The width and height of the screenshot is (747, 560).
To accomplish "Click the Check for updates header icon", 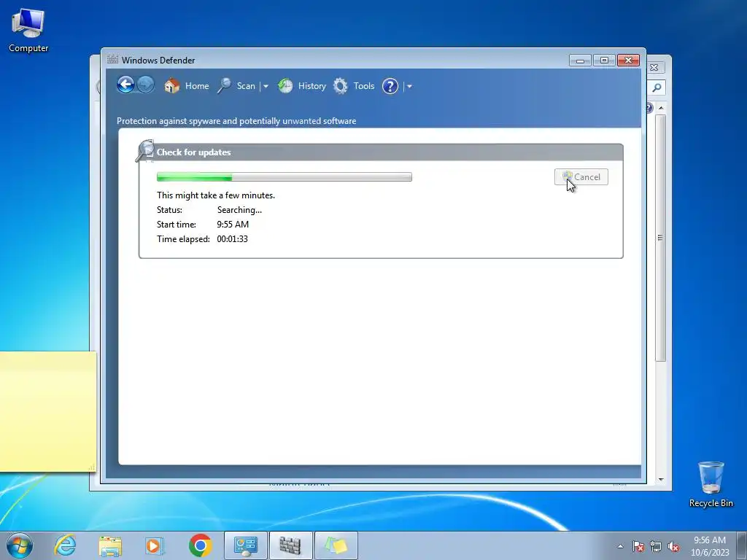I will tap(145, 151).
